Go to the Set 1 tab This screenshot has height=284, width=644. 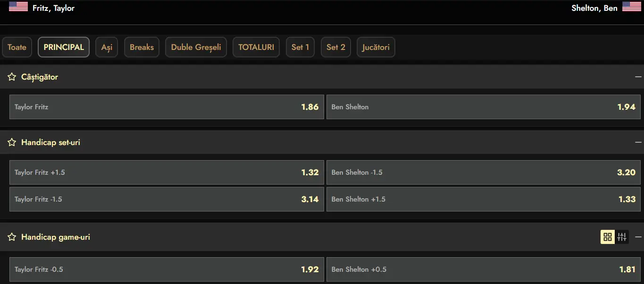click(300, 47)
